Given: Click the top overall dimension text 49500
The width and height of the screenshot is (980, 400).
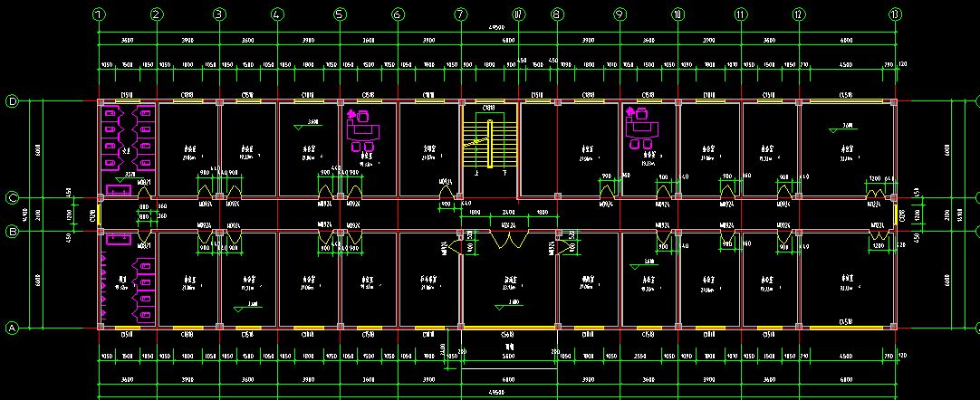Looking at the screenshot, I should [x=496, y=27].
